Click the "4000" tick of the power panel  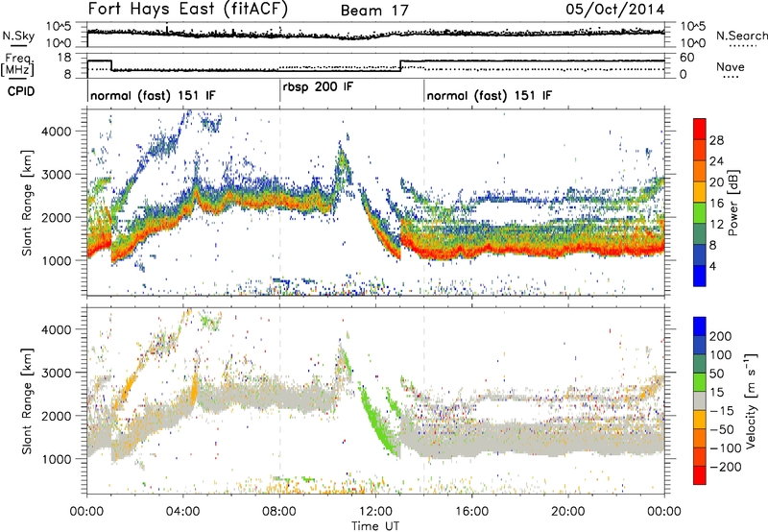[56, 132]
